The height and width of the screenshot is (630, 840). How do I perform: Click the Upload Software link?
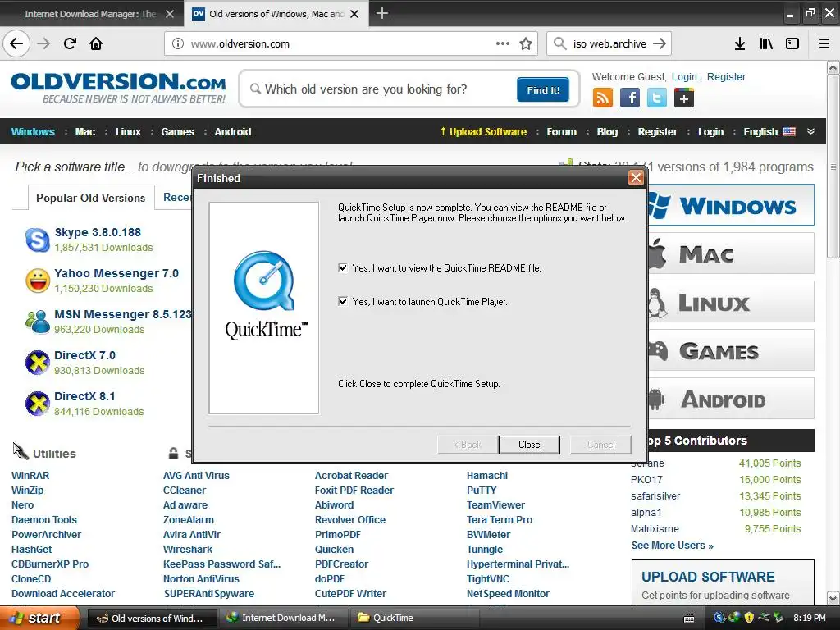pyautogui.click(x=482, y=132)
